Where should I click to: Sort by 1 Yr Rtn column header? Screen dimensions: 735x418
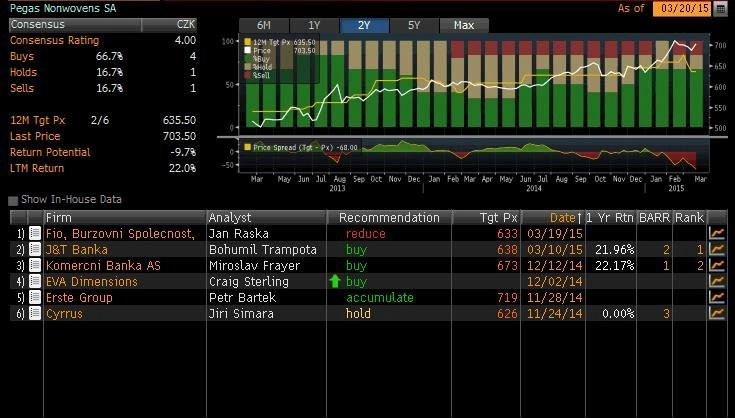click(x=610, y=217)
